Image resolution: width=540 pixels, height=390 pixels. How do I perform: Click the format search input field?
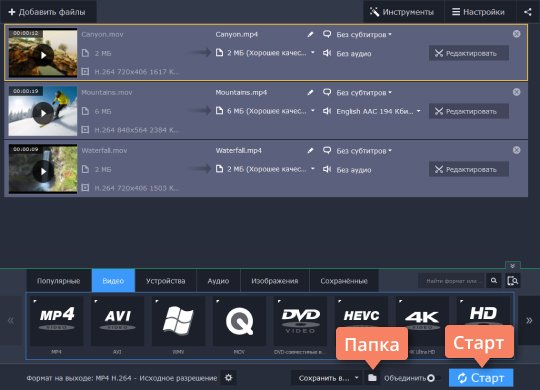451,281
